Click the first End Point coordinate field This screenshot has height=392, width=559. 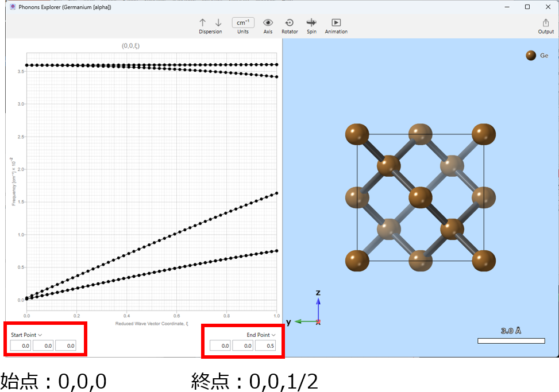[220, 346]
